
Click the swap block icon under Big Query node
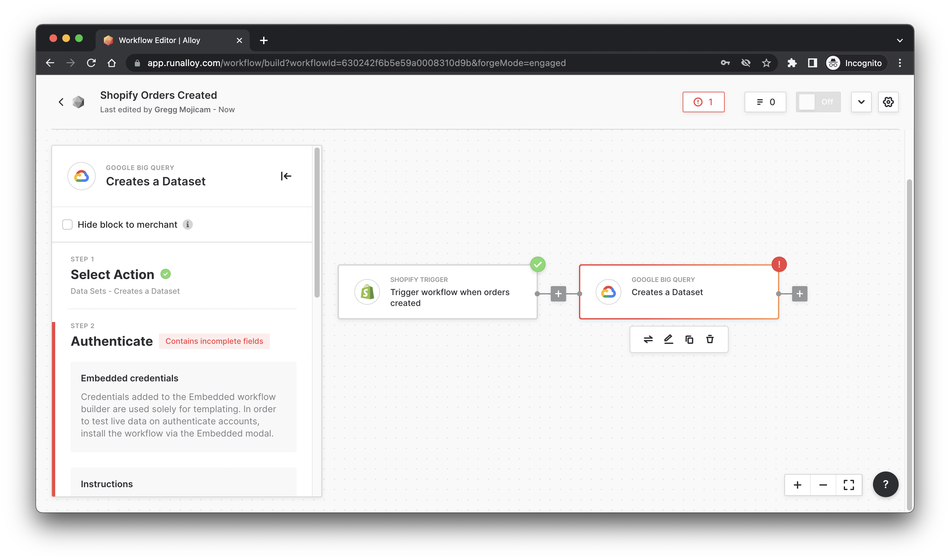pyautogui.click(x=648, y=339)
